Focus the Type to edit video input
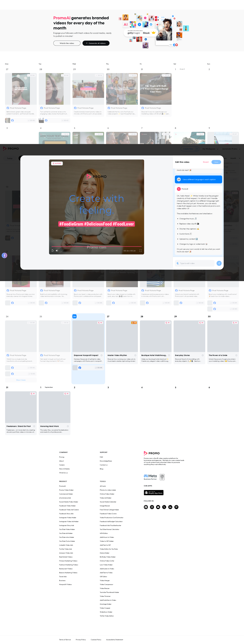This screenshot has width=244, height=644. pyautogui.click(x=195, y=263)
